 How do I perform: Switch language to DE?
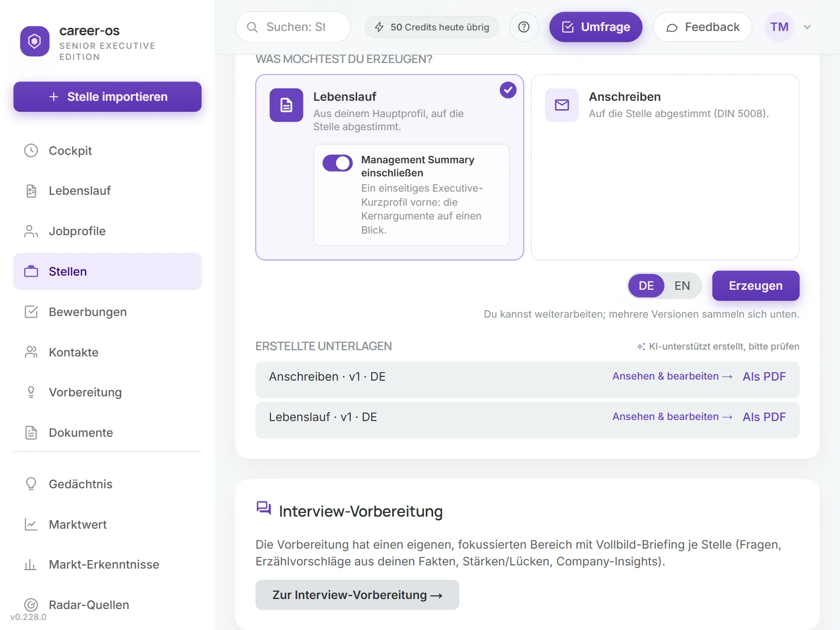(646, 286)
